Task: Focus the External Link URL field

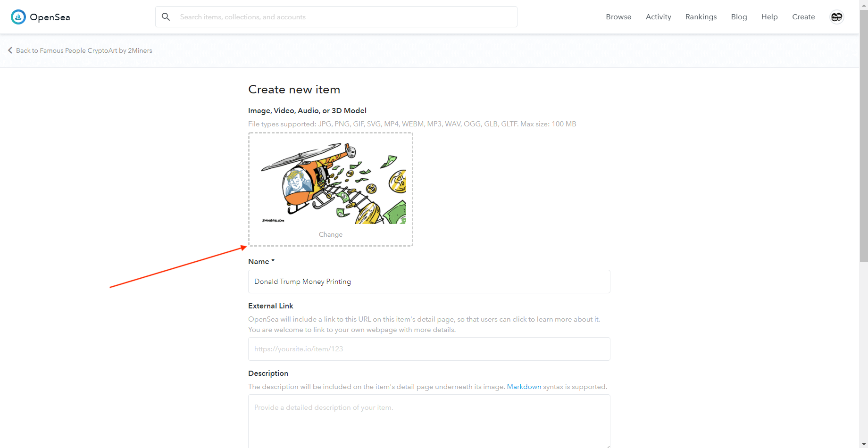Action: click(x=429, y=349)
